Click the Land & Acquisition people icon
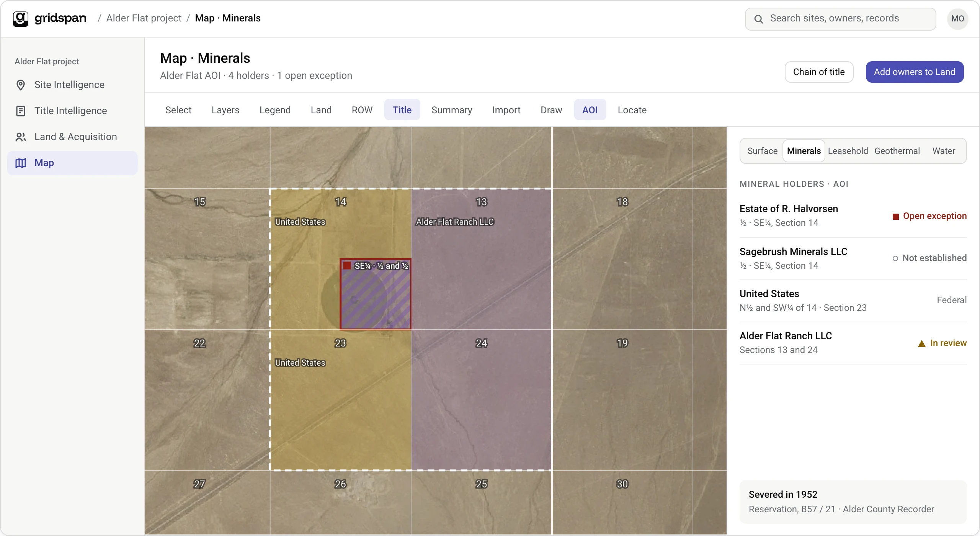Image resolution: width=980 pixels, height=536 pixels. coord(21,137)
